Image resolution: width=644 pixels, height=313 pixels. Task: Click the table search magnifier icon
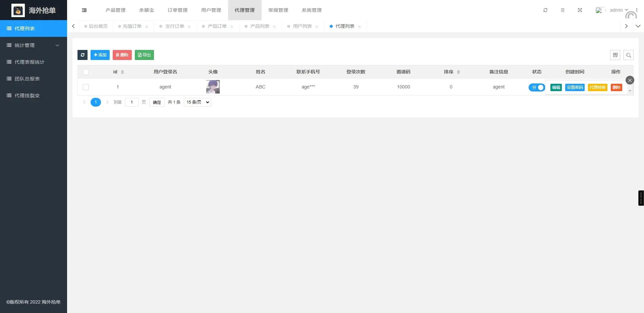[628, 55]
